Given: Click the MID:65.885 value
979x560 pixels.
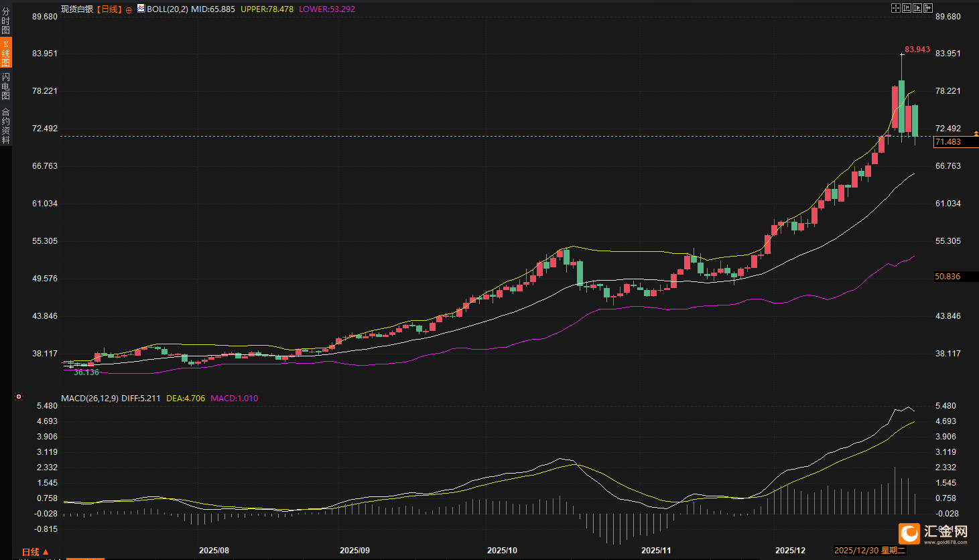Looking at the screenshot, I should [x=213, y=9].
